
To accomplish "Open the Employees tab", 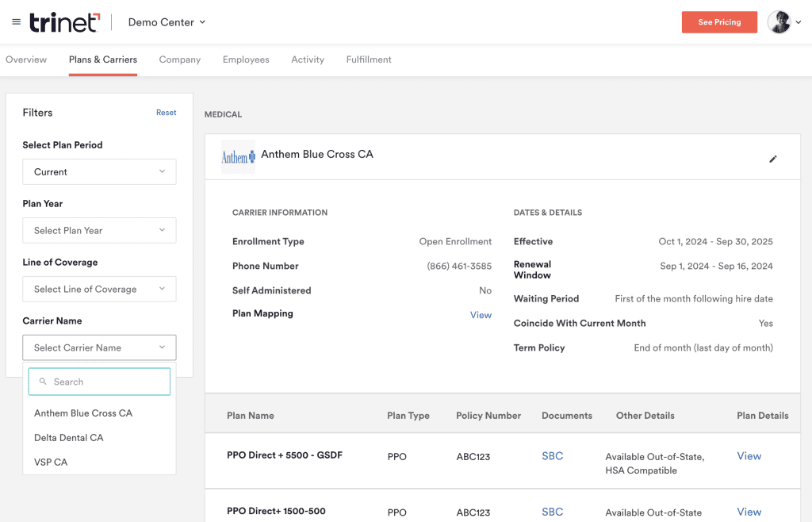I will (246, 59).
